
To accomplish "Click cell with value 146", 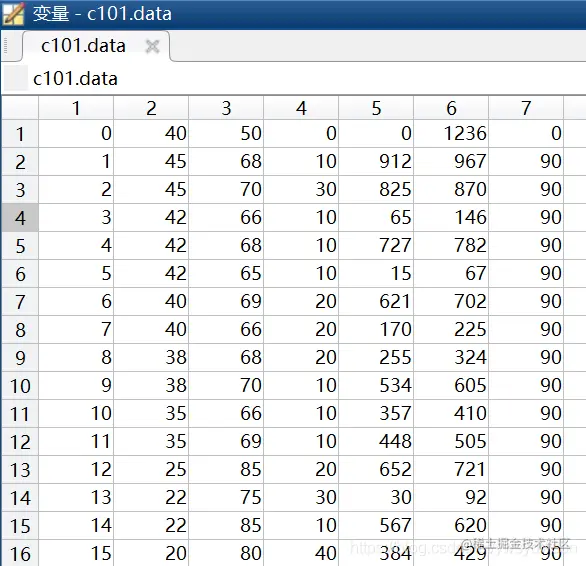I will pos(451,218).
